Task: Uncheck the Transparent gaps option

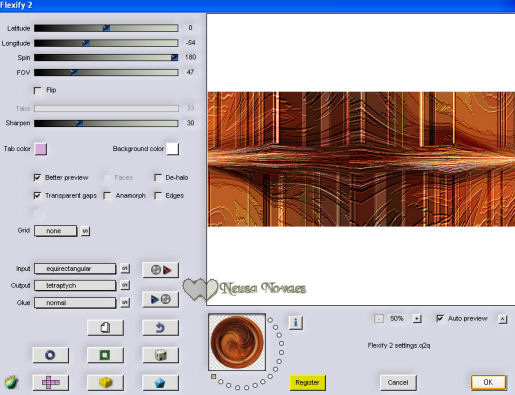Action: pos(37,195)
